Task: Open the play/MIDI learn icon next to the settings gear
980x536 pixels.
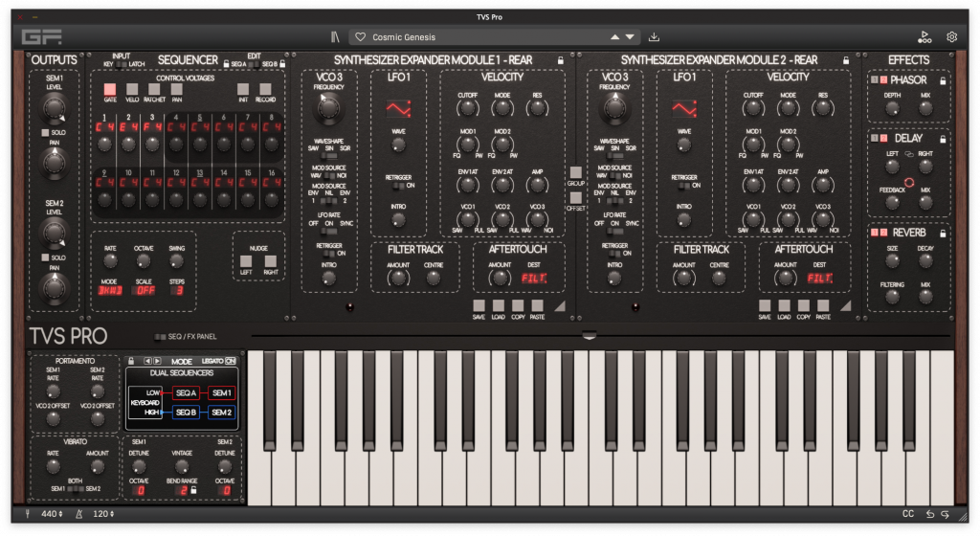Action: coord(924,37)
